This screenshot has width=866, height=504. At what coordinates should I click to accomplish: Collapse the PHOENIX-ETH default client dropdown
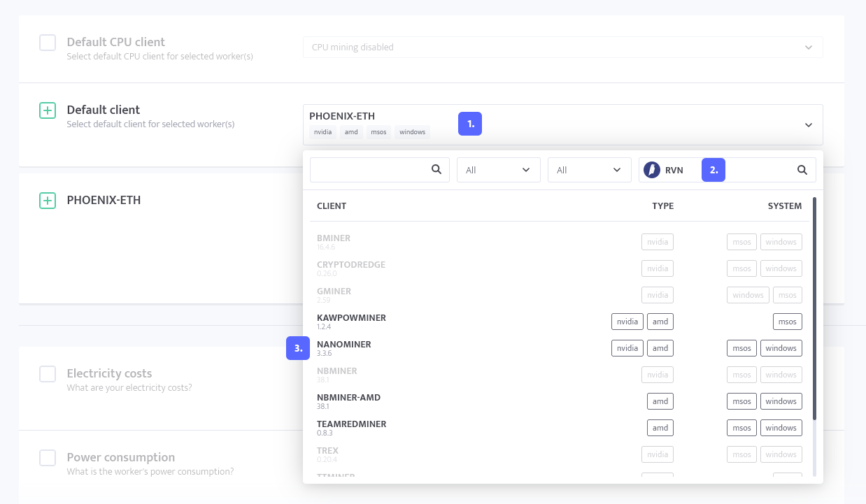click(x=809, y=125)
